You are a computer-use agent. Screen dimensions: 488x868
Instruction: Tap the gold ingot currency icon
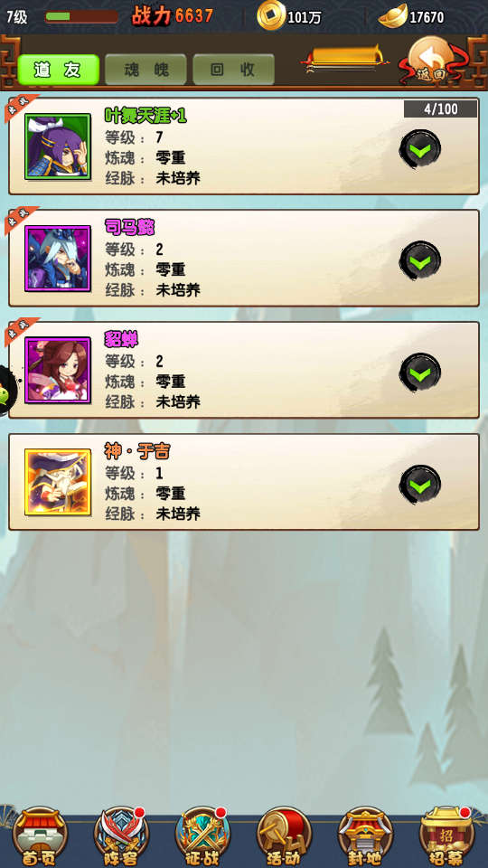pos(393,16)
